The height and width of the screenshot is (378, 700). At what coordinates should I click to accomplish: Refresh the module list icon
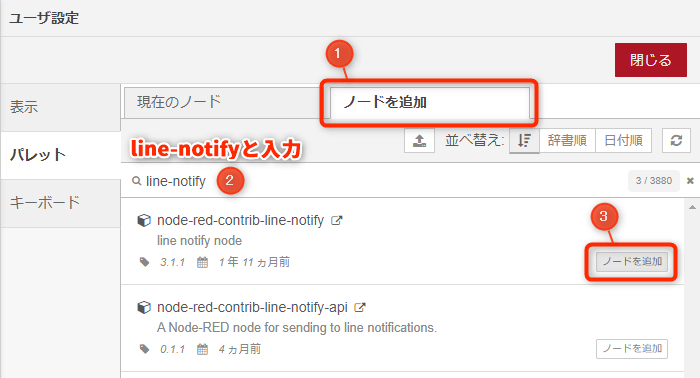(676, 141)
